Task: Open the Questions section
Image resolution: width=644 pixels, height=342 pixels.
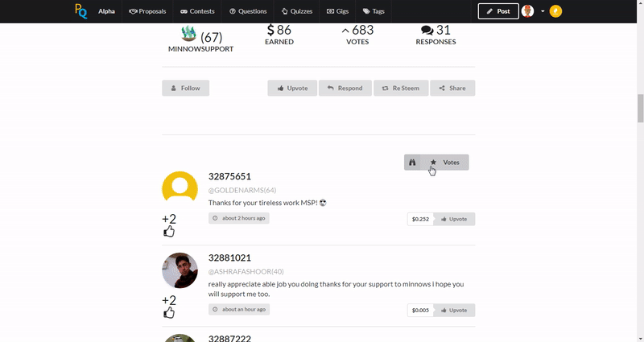Action: (x=248, y=11)
